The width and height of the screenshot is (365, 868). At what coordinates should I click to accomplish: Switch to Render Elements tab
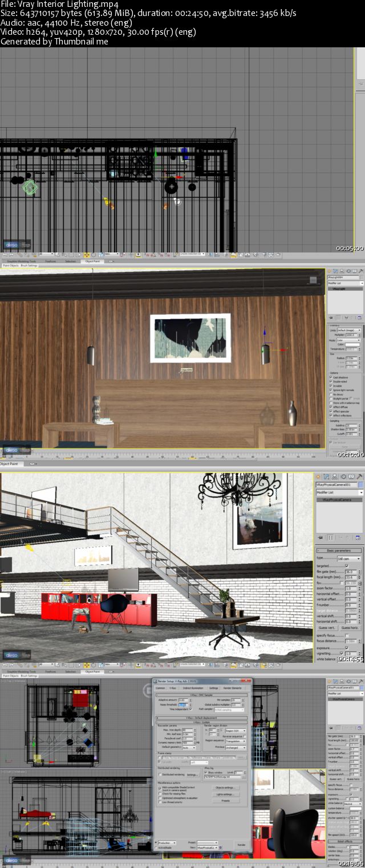(233, 688)
